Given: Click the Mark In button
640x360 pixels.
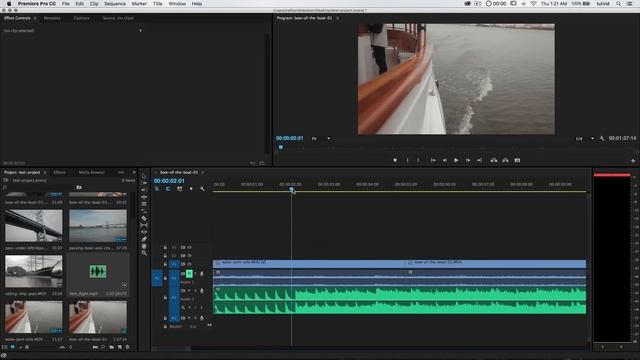Looking at the screenshot, I should tap(407, 160).
